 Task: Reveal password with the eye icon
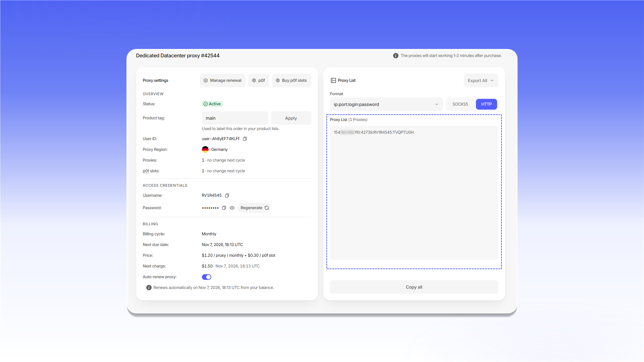click(232, 208)
